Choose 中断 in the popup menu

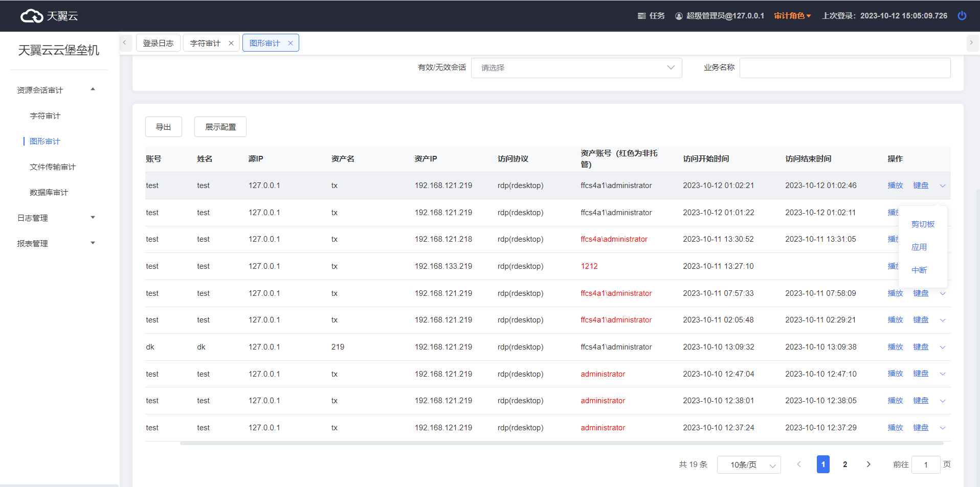pos(919,270)
